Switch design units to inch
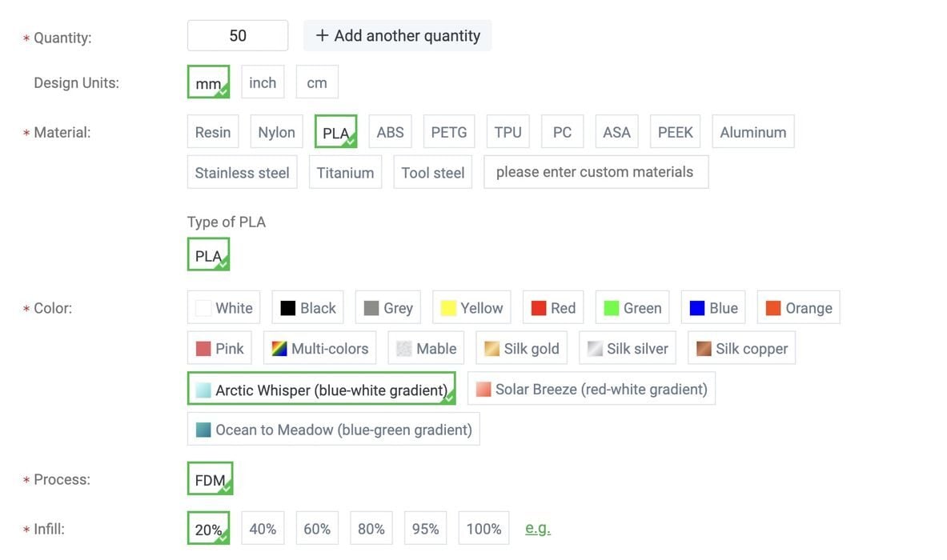The image size is (947, 560). 263,82
